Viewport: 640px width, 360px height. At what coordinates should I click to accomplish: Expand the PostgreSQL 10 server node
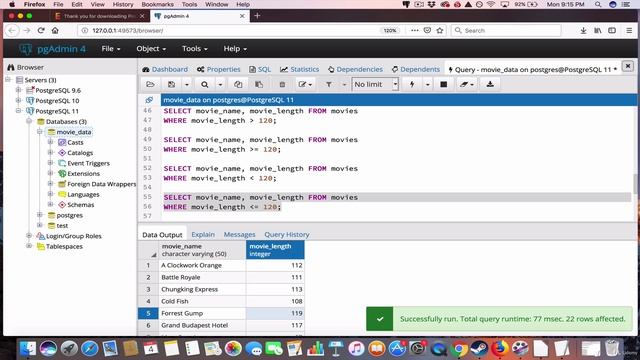tap(18, 100)
